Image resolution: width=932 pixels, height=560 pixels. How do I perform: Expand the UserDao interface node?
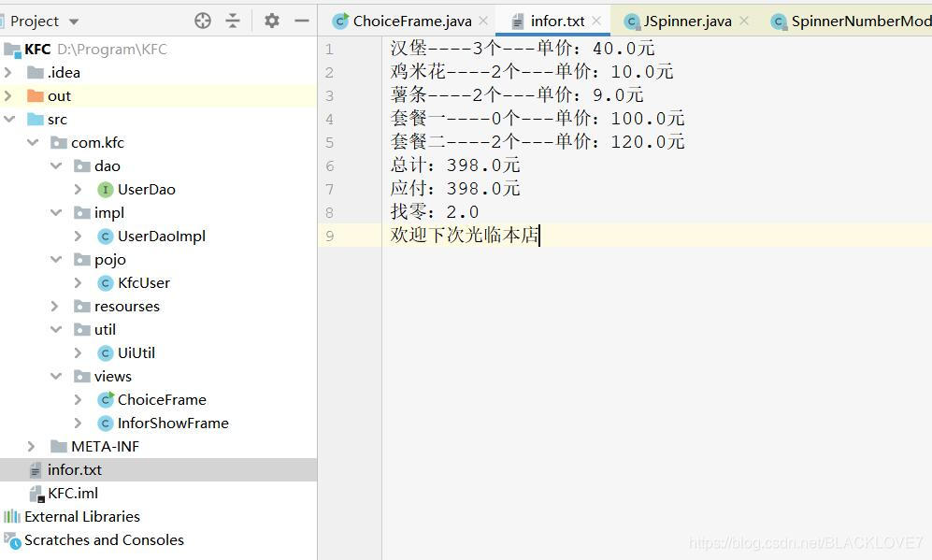78,189
